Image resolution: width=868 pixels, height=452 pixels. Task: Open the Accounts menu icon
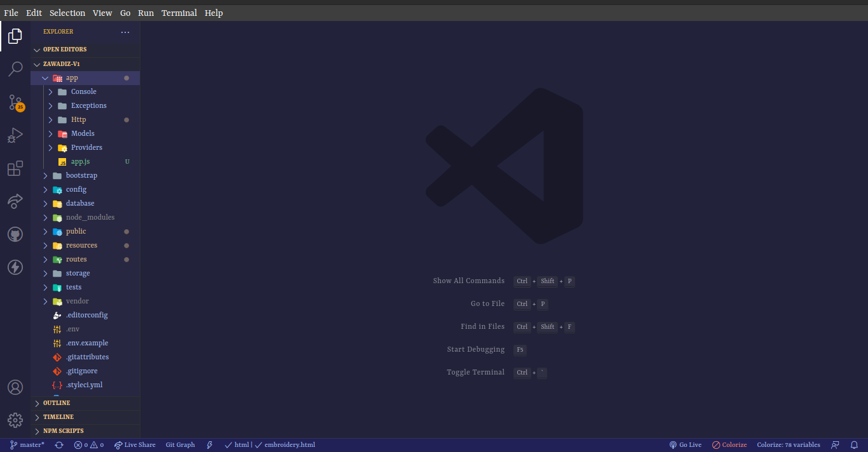pos(15,387)
